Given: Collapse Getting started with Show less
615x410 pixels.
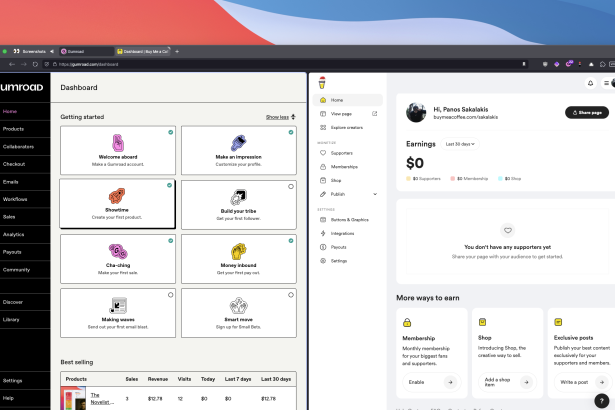Looking at the screenshot, I should (280, 117).
